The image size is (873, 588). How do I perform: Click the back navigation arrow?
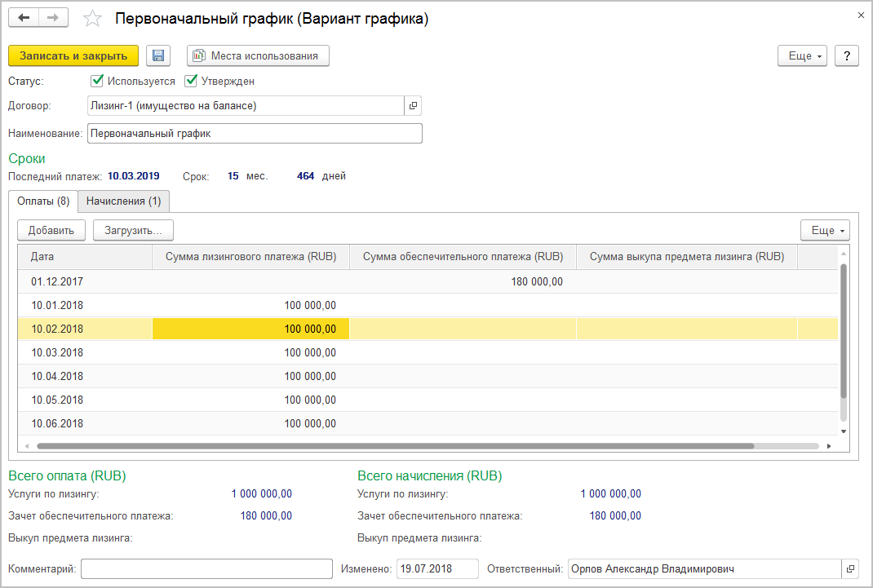[x=24, y=18]
